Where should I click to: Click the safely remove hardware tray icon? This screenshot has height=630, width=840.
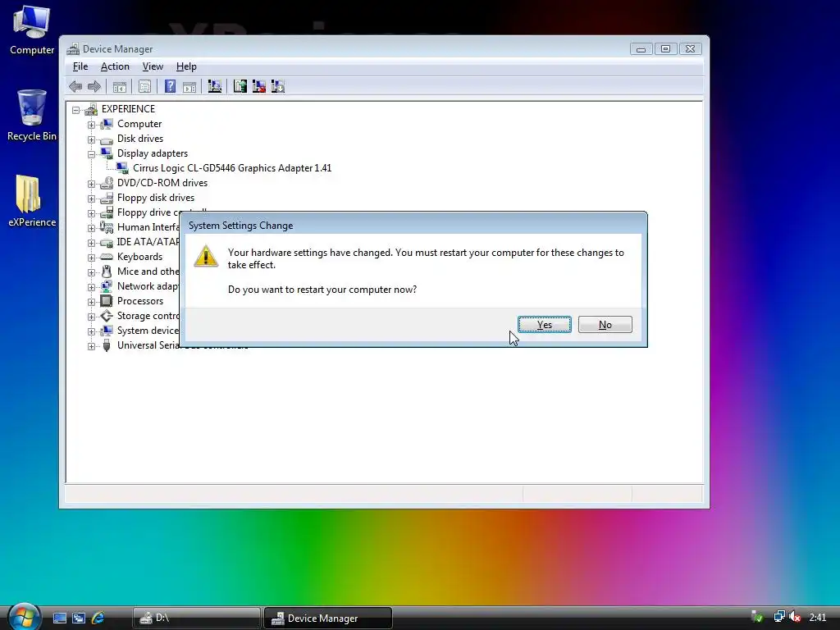pyautogui.click(x=757, y=617)
